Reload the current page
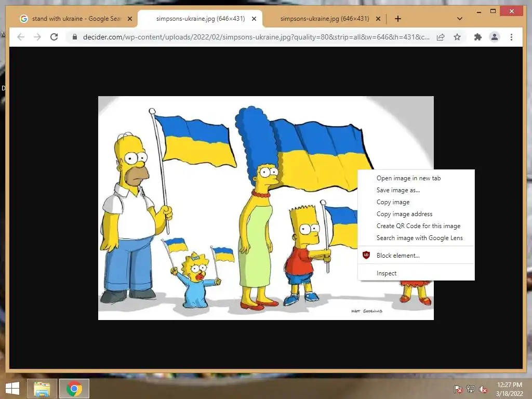This screenshot has height=399, width=532. 54,37
